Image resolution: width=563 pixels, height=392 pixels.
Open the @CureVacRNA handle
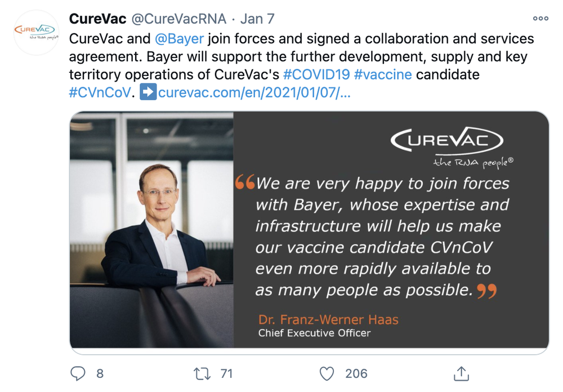[x=178, y=19]
